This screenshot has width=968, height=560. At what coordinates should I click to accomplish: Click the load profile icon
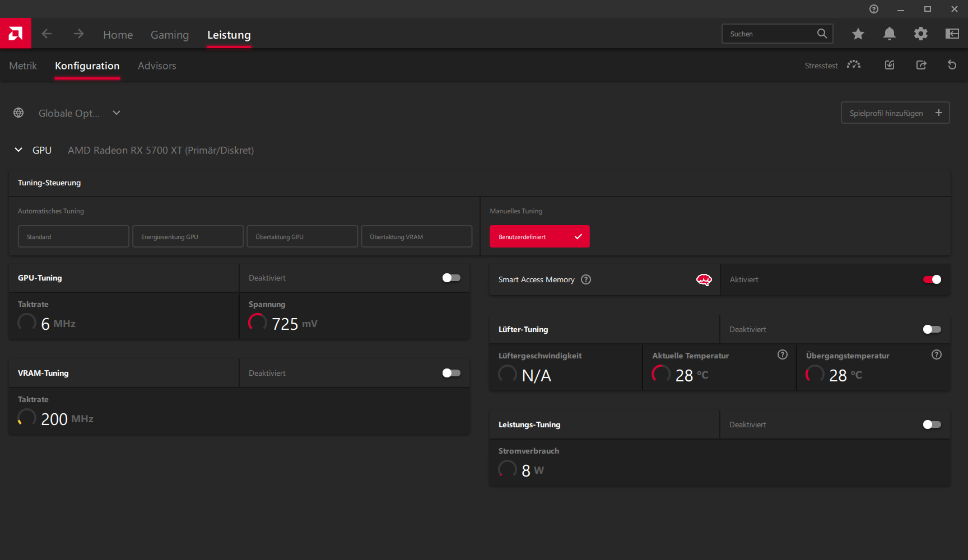(889, 65)
